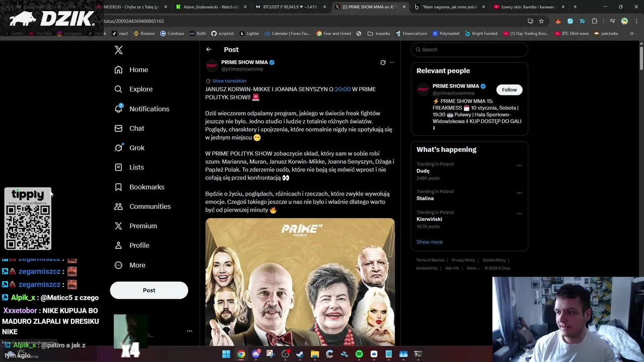Open options for the Dudę trend

point(519,165)
